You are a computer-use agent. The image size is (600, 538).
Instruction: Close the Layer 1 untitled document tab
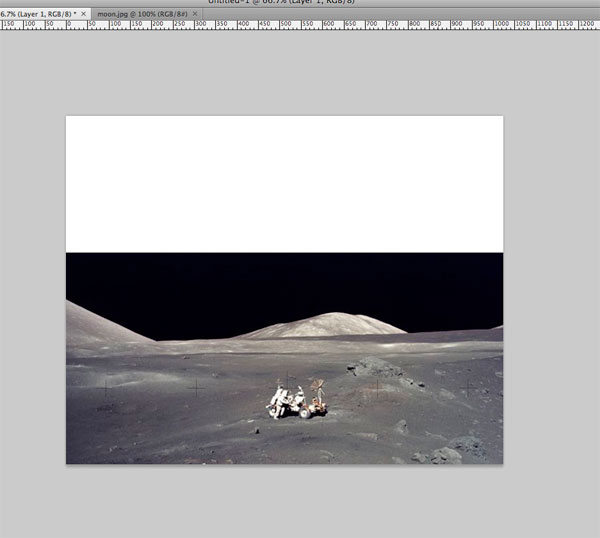tap(84, 12)
